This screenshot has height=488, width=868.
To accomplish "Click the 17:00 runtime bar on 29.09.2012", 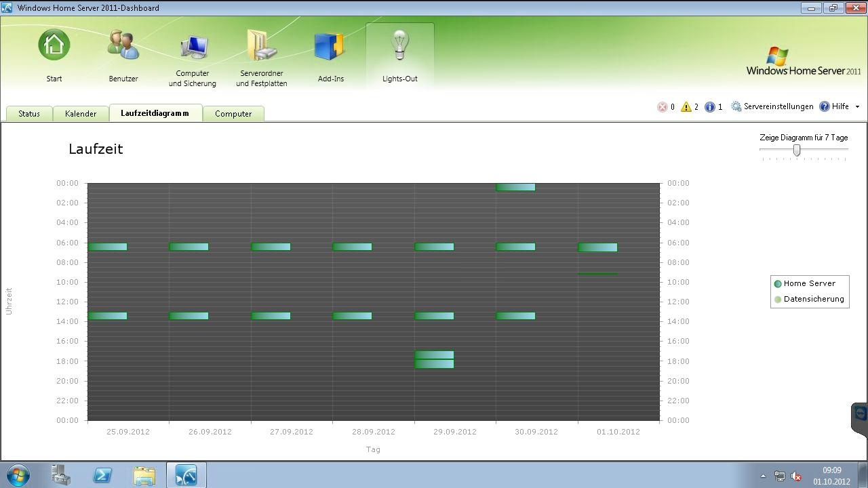I will click(434, 354).
